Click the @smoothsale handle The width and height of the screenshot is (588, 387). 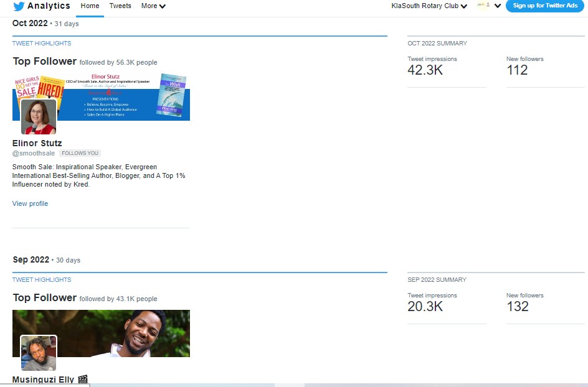(x=34, y=153)
